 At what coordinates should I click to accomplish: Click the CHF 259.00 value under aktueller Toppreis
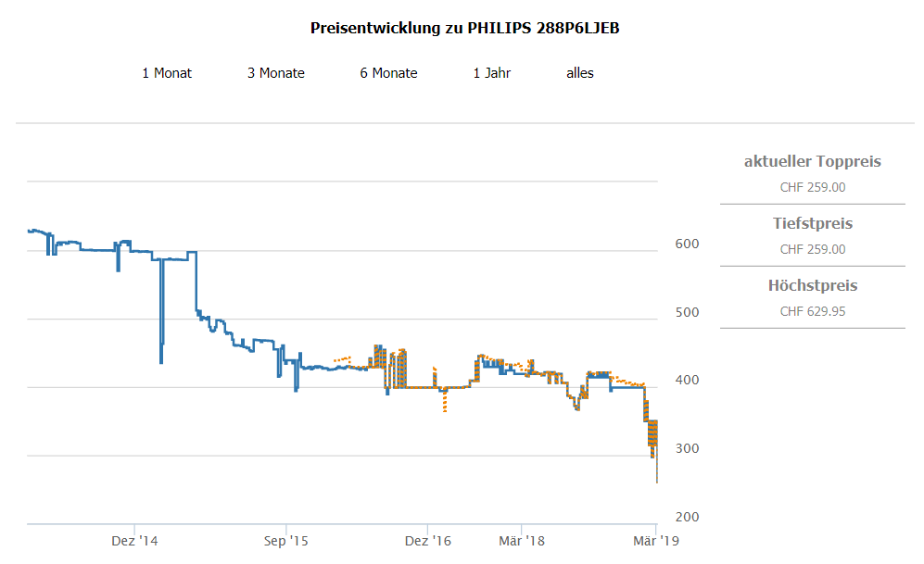pos(813,187)
